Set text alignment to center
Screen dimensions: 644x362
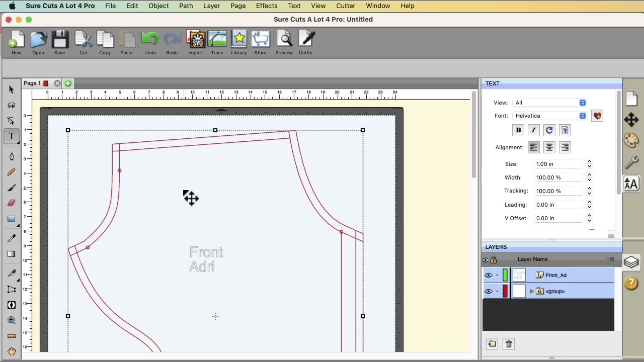tap(549, 147)
